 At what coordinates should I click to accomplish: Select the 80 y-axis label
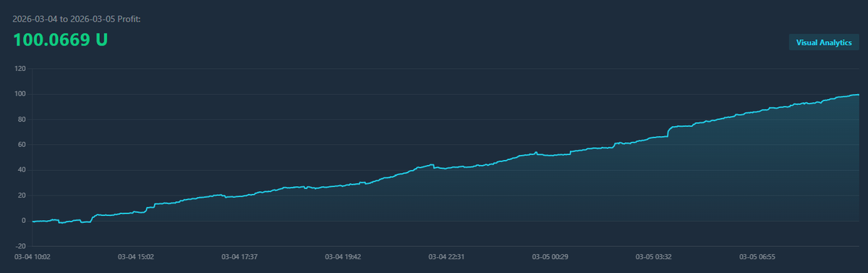point(22,119)
